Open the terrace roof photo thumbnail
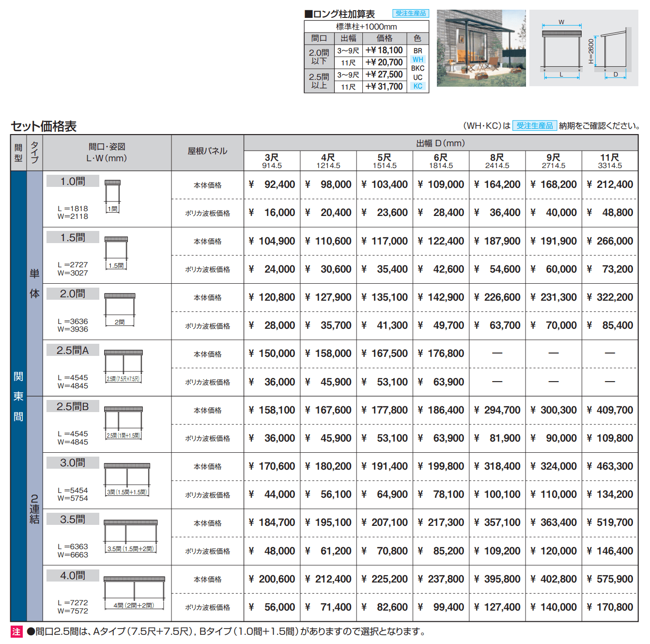The height and width of the screenshot is (644, 650). point(482,48)
